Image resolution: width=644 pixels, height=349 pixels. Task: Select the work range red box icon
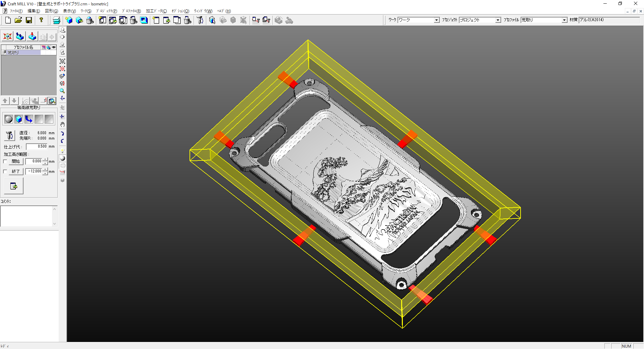pyautogui.click(x=8, y=36)
